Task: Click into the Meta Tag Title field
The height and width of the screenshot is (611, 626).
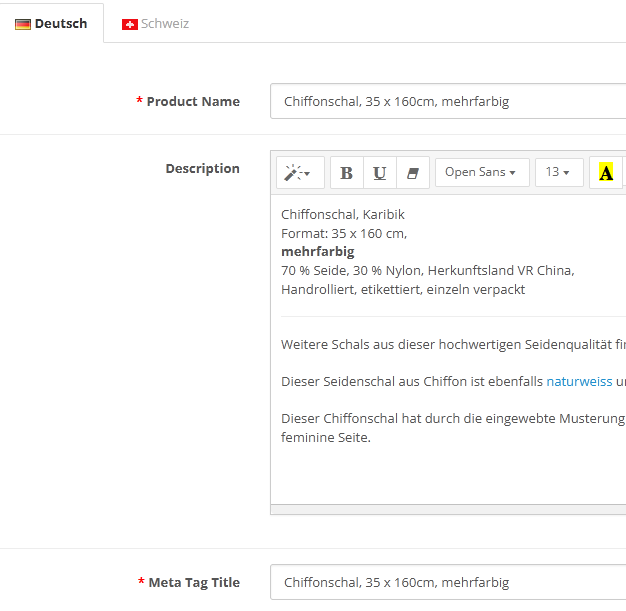Action: pos(447,582)
